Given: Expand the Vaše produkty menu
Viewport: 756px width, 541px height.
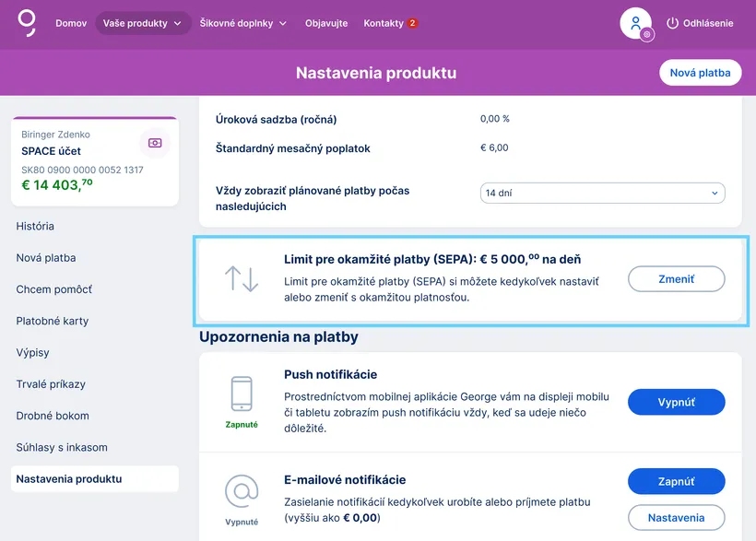Looking at the screenshot, I should tap(143, 23).
